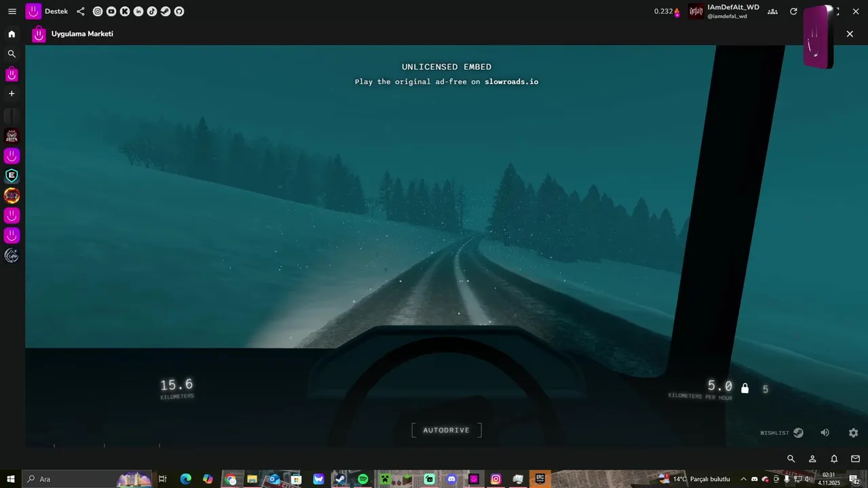Expand the system tray hidden icons chevron

[743, 479]
